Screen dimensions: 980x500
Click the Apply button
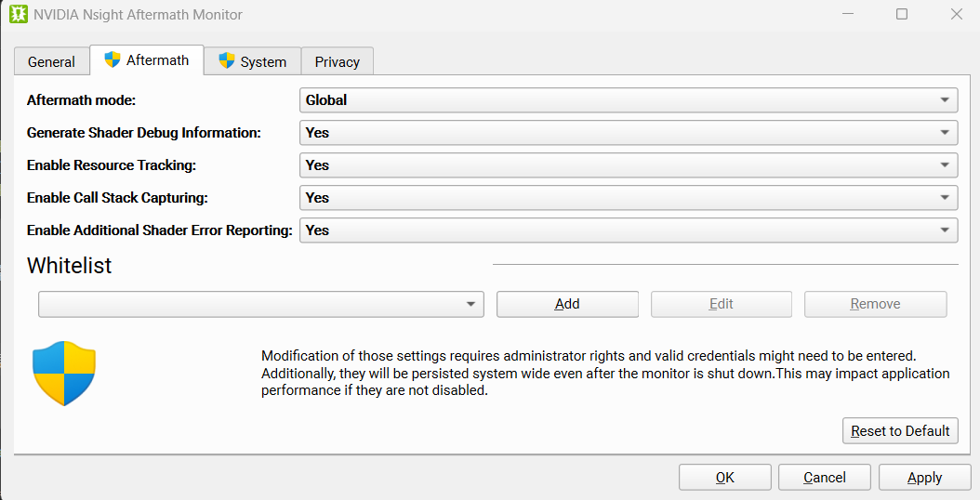(924, 478)
